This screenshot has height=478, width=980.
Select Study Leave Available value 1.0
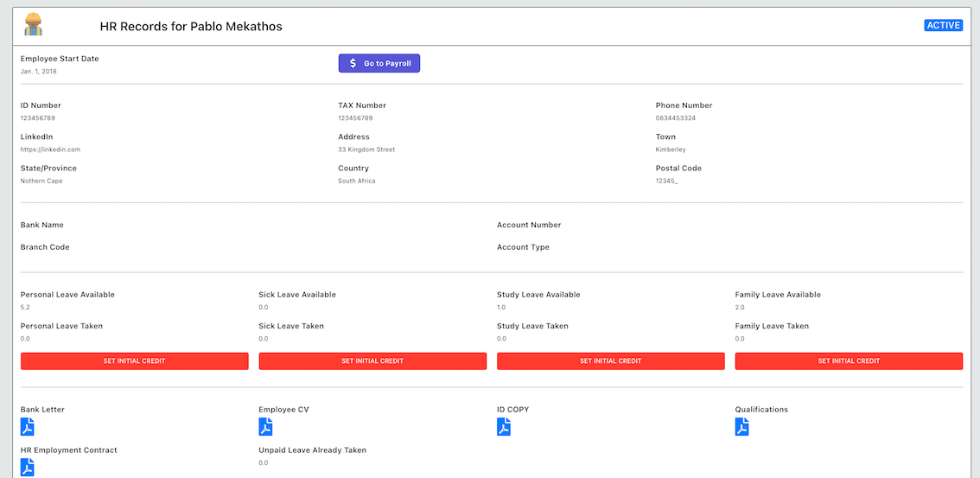pos(501,308)
